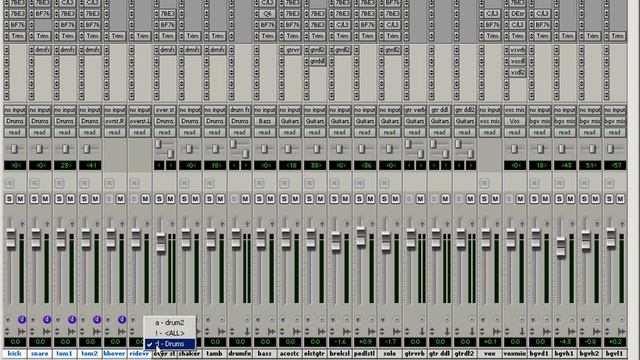Click the double-arrow track type icon on solo
The height and width of the screenshot is (360, 640).
397,331
